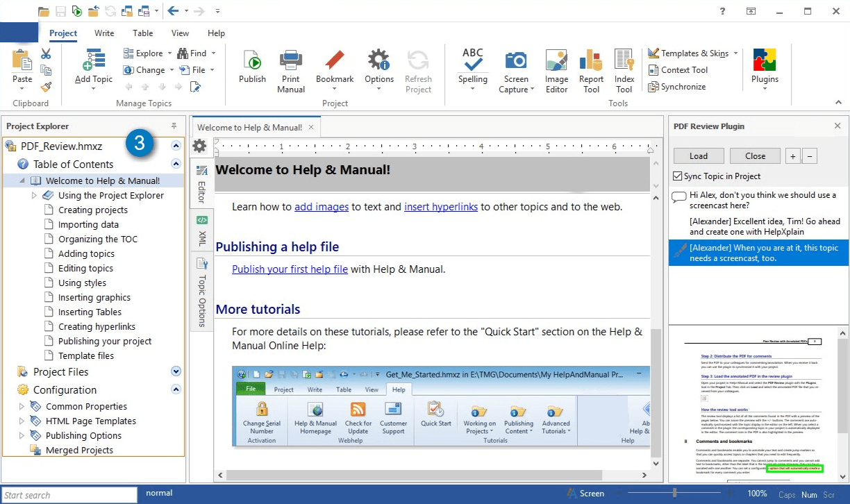Viewport: 850px width, 504px height.
Task: Copy selection using the copy icon
Action: click(x=46, y=70)
